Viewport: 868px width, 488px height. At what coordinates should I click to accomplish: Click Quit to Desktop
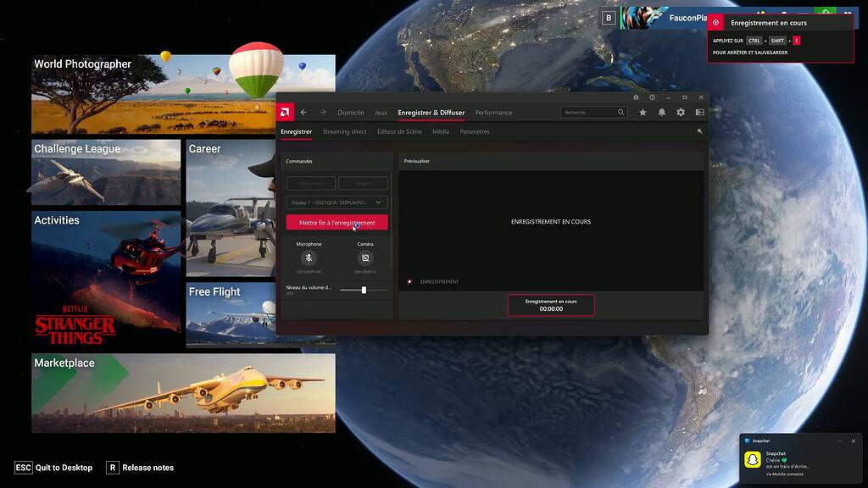pyautogui.click(x=53, y=468)
